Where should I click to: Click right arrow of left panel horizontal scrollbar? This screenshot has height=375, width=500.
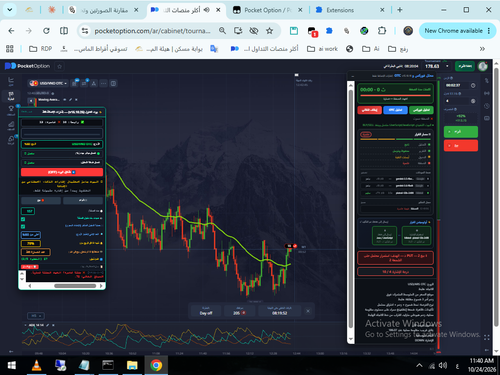pos(101,286)
